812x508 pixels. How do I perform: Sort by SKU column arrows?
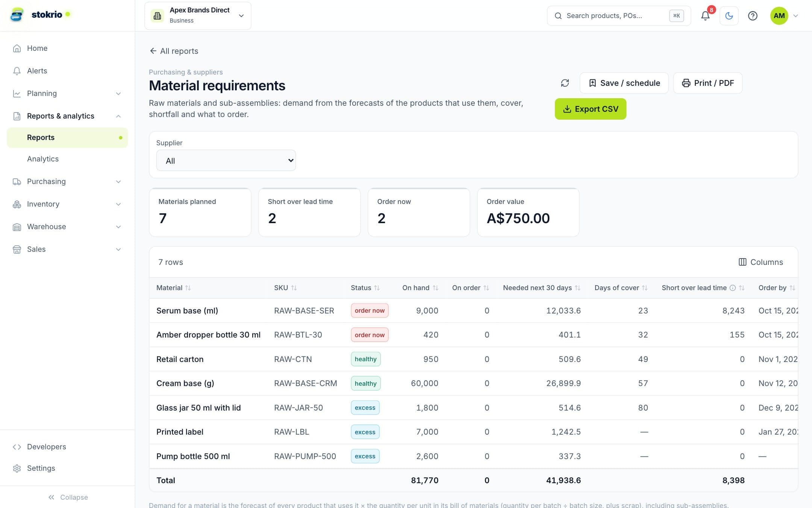(x=294, y=288)
